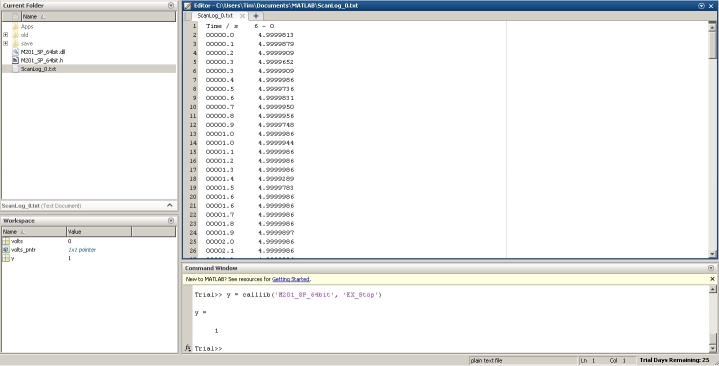Select file M201_SP_64bit.dll

43,52
